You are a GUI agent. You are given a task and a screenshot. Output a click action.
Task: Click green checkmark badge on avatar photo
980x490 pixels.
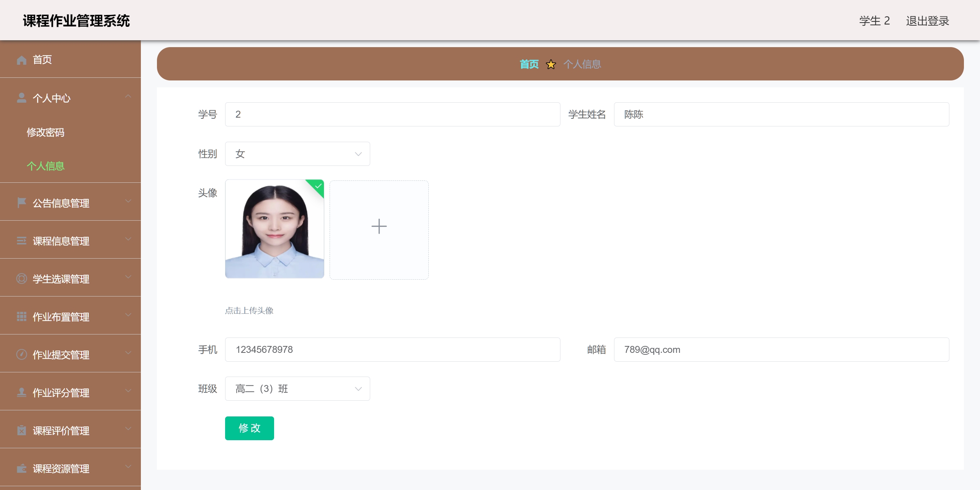[318, 186]
